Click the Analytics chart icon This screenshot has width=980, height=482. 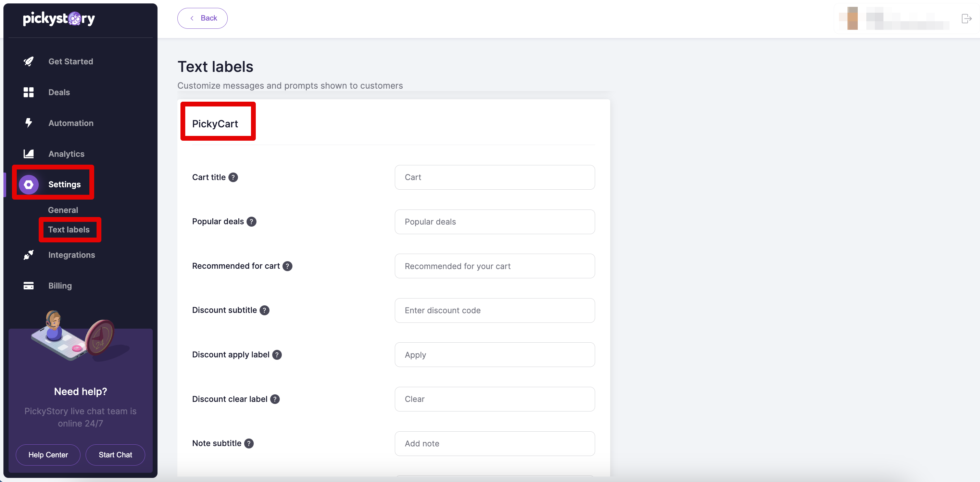[x=28, y=154]
